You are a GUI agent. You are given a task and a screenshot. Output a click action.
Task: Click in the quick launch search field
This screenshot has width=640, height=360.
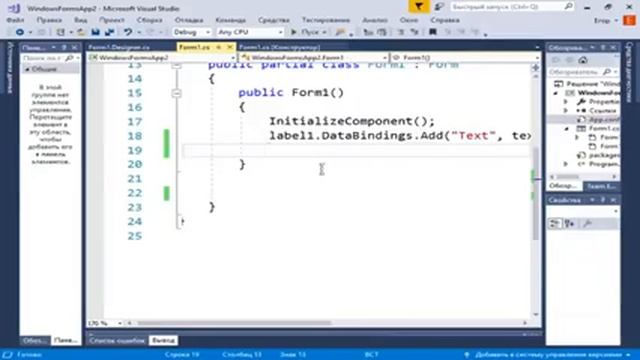[x=507, y=7]
